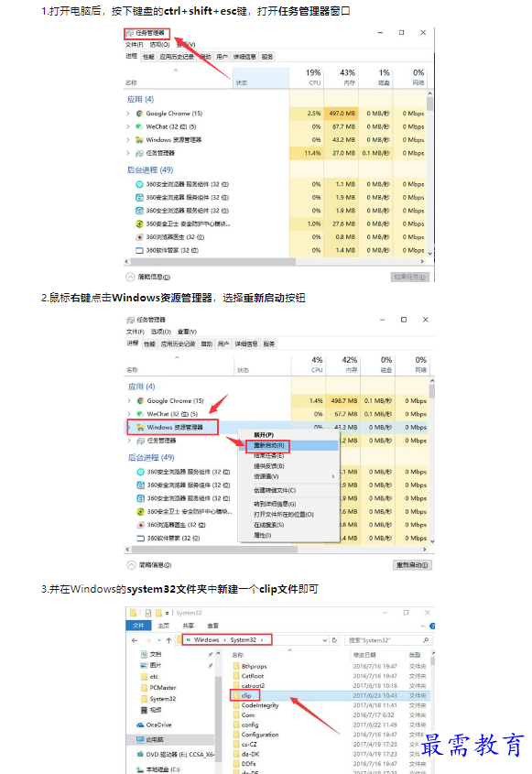The image size is (532, 774).
Task: Click the Bthprops folder icon
Action: point(236,667)
